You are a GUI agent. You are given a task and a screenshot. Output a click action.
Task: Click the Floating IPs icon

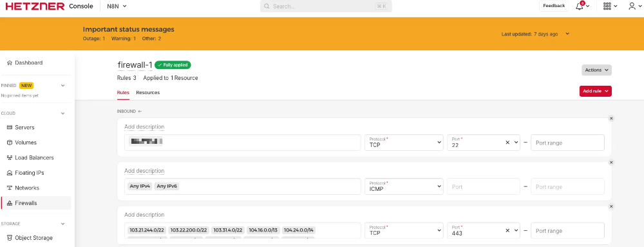[x=10, y=173]
